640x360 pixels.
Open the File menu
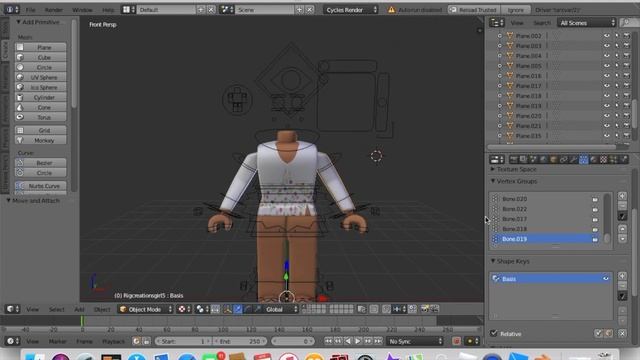coord(31,9)
